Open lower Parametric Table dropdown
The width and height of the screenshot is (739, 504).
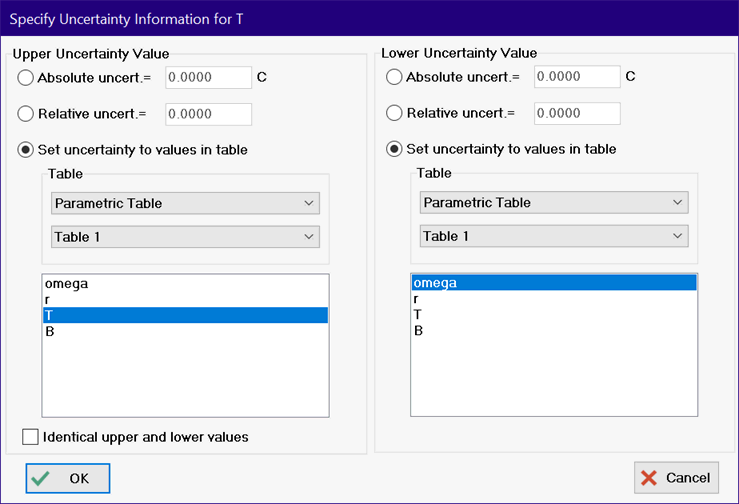click(x=553, y=203)
